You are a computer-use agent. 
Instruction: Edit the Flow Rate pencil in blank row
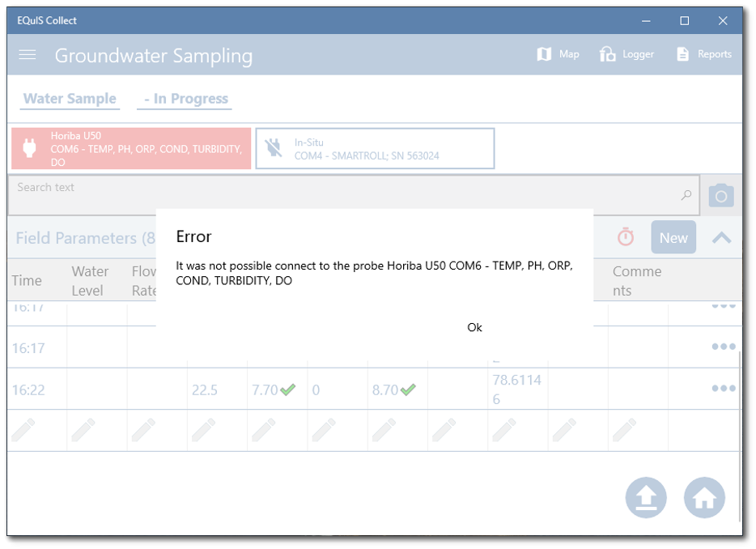click(x=143, y=430)
